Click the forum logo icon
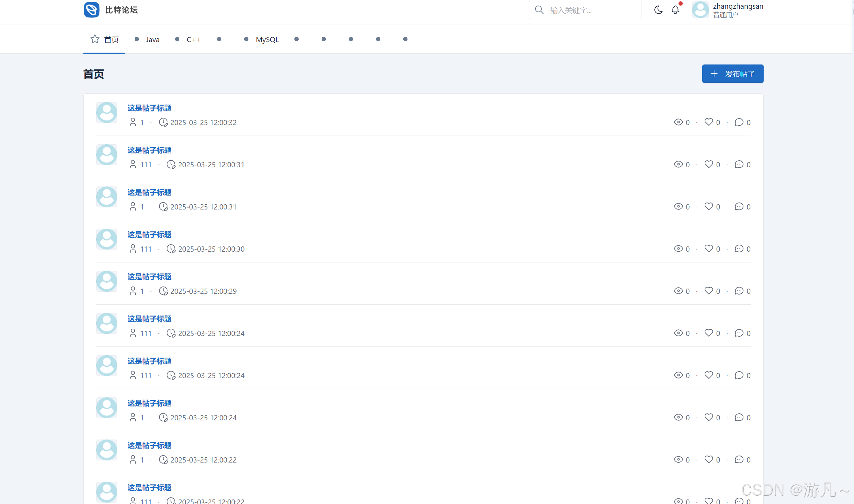The height and width of the screenshot is (504, 854). point(92,10)
